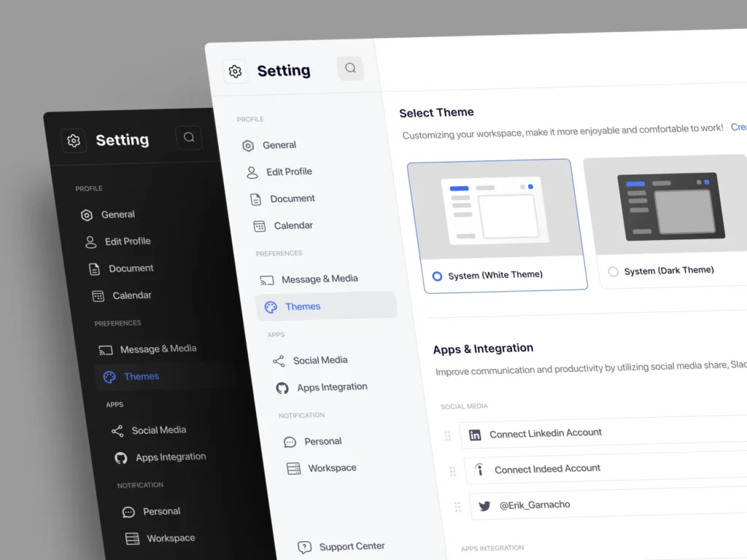Click the LinkedIn icon in the social media list
The height and width of the screenshot is (560, 747).
click(x=475, y=435)
